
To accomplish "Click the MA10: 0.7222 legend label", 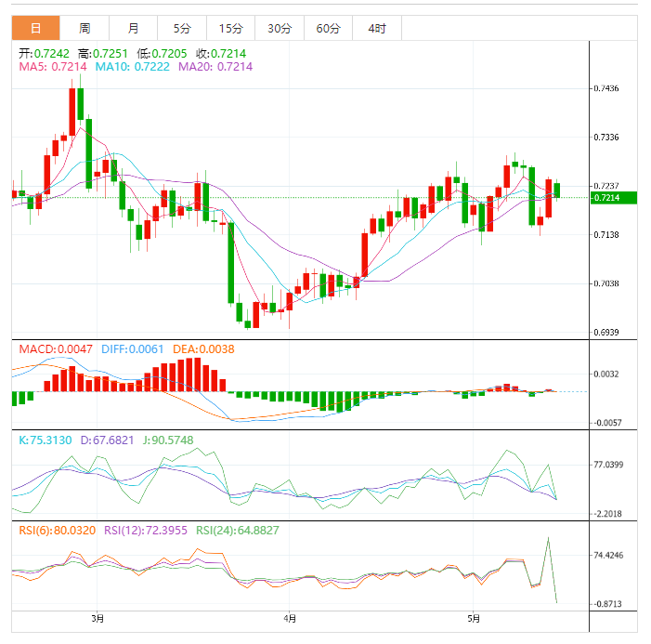I will (x=133, y=67).
